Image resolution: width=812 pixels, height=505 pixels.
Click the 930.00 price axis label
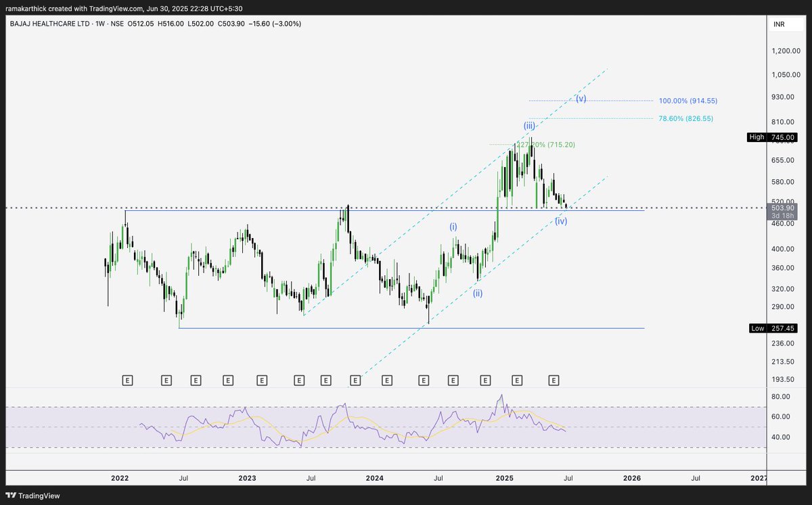[x=783, y=97]
